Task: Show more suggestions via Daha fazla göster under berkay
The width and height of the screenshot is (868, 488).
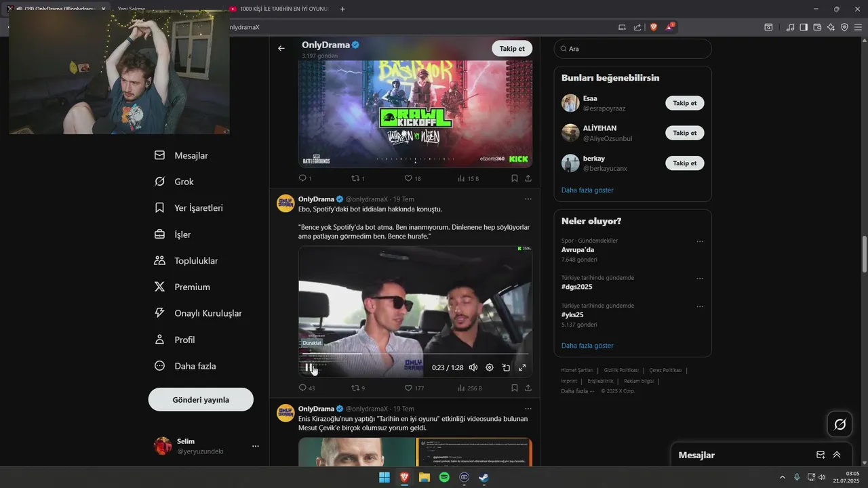Action: point(587,190)
